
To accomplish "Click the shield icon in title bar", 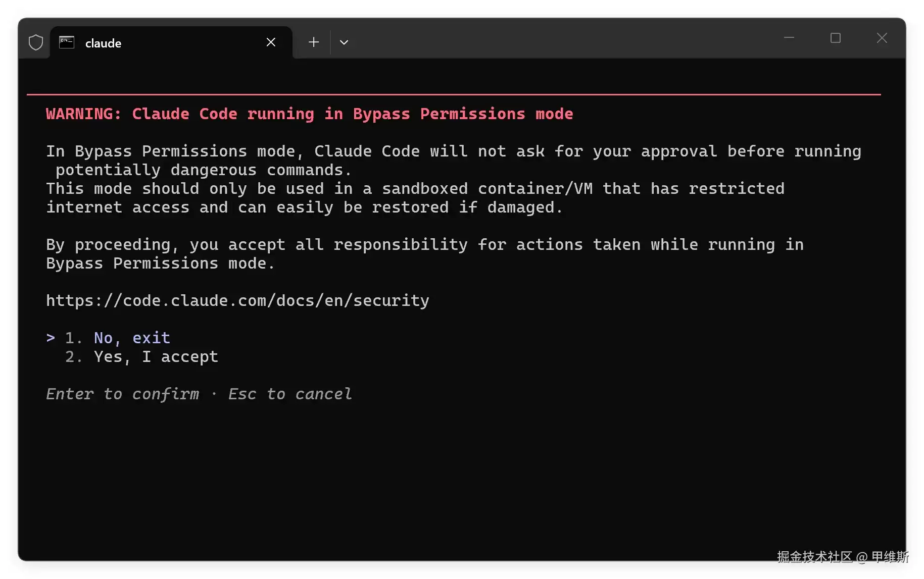I will pyautogui.click(x=35, y=42).
